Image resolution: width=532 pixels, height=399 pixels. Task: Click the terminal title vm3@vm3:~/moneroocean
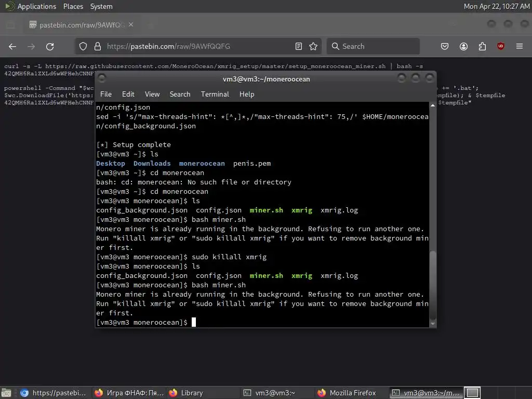(267, 79)
